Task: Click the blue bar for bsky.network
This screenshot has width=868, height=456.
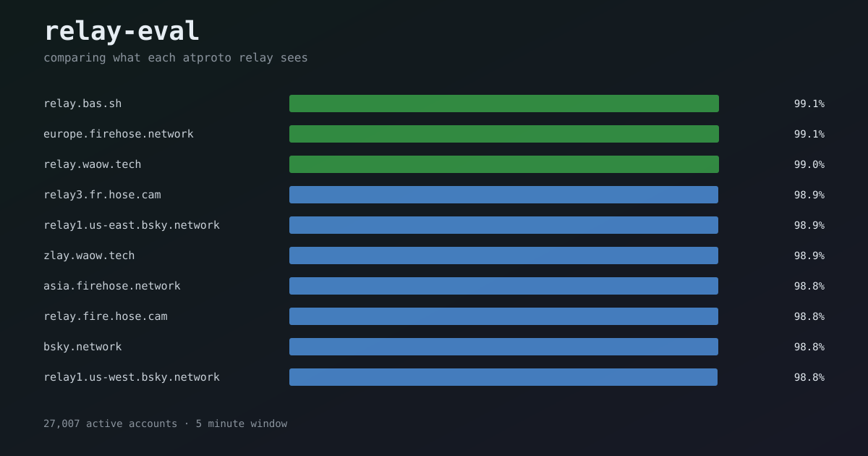Action: [x=503, y=347]
